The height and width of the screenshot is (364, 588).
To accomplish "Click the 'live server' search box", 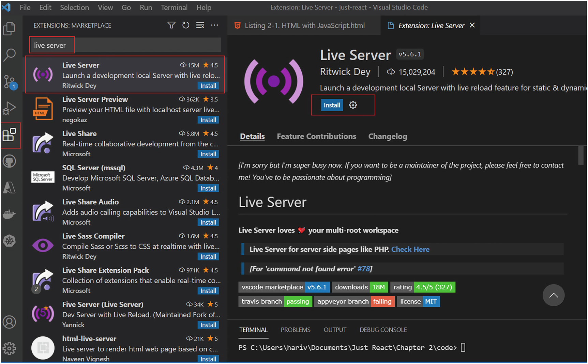I will [125, 45].
